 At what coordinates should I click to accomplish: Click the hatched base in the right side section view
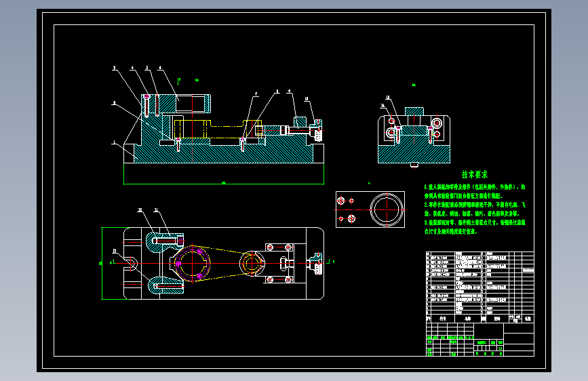point(414,155)
